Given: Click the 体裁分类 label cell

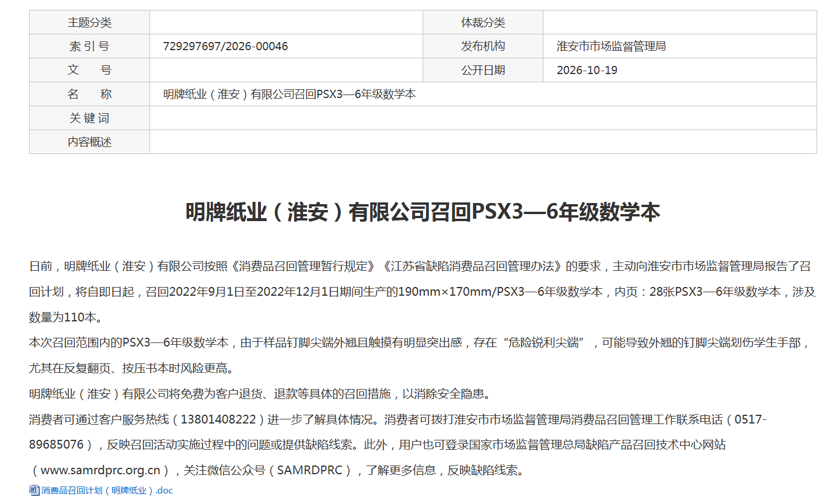Looking at the screenshot, I should [483, 22].
